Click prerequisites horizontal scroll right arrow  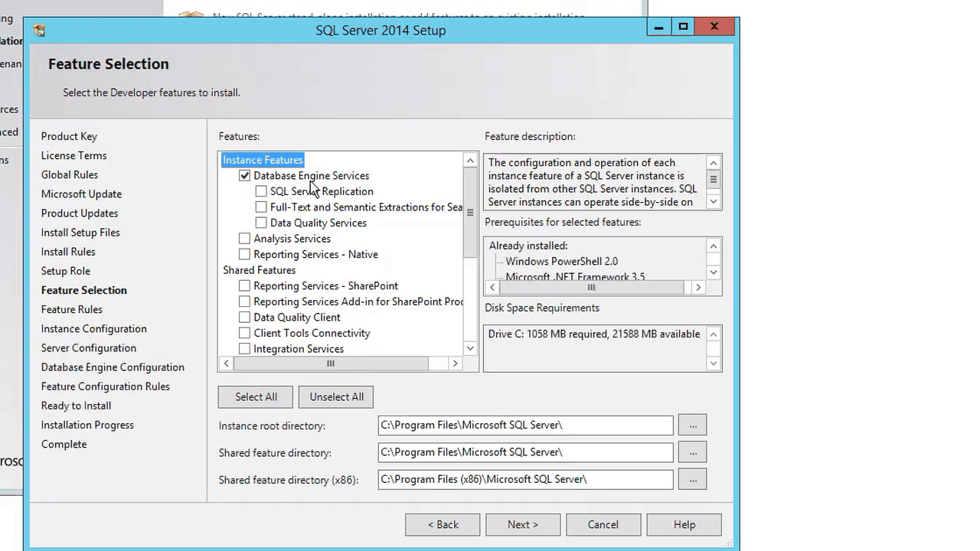[x=697, y=287]
